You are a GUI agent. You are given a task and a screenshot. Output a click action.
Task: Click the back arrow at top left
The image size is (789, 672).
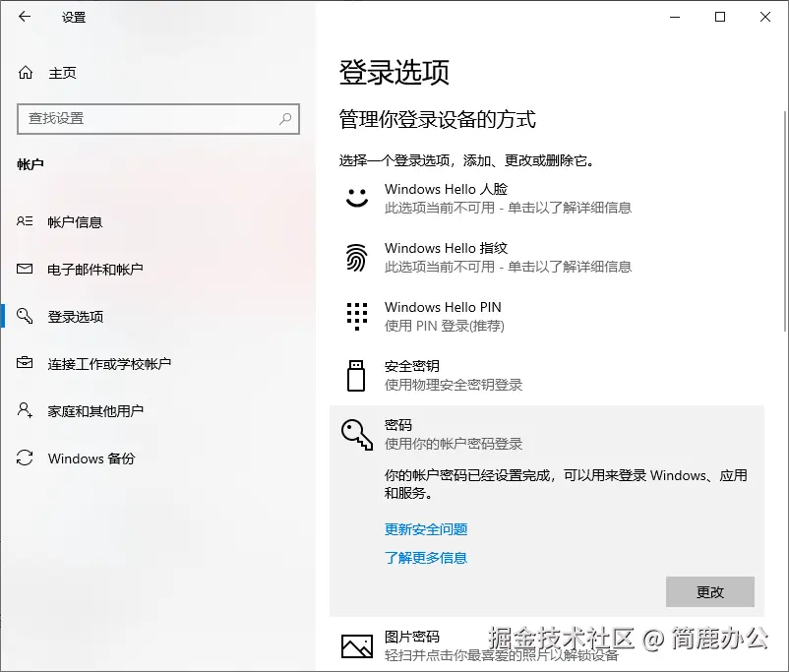(x=22, y=17)
